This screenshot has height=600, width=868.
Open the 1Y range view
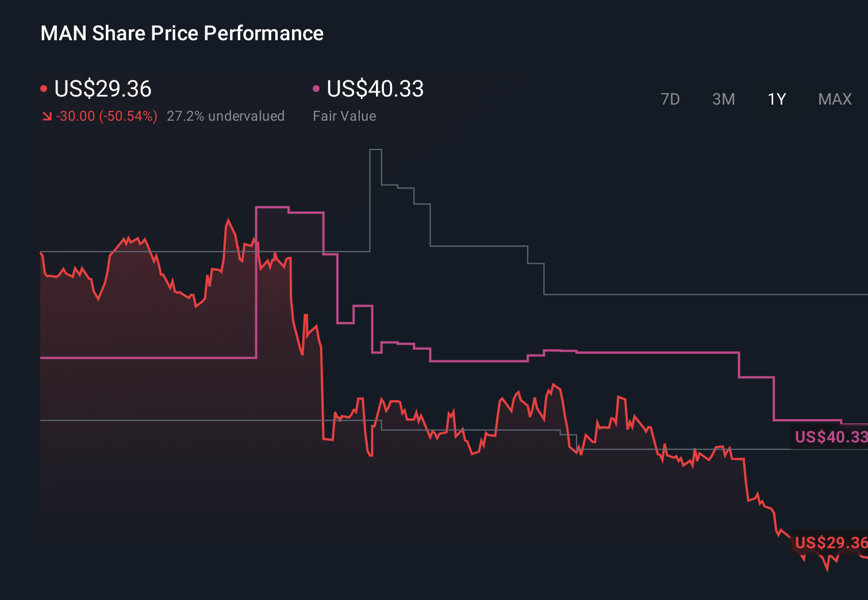pos(776,99)
